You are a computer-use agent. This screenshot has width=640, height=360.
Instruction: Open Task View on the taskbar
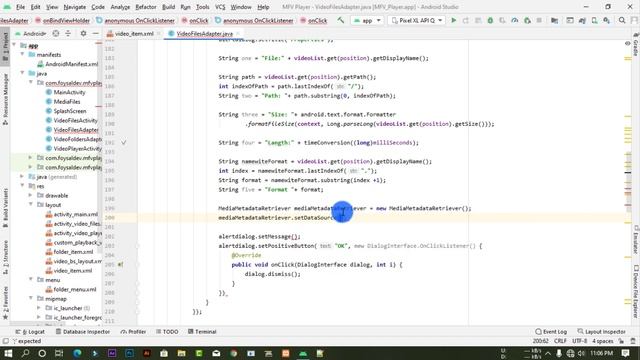[59, 353]
